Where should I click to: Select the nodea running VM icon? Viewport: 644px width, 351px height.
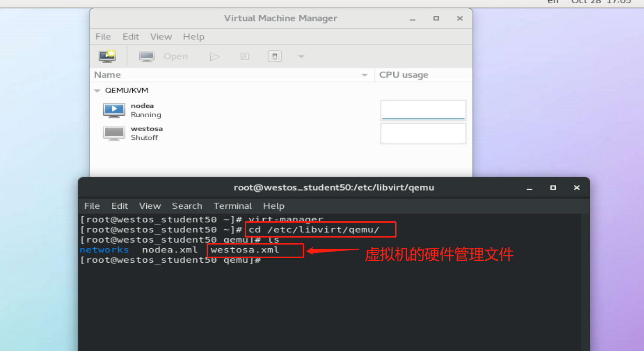coord(114,110)
